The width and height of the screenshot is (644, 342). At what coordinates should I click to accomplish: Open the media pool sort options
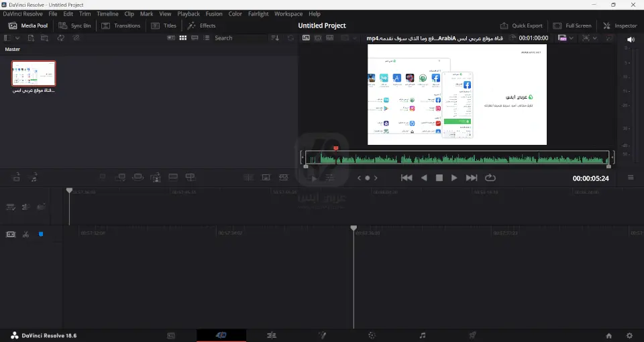click(275, 38)
